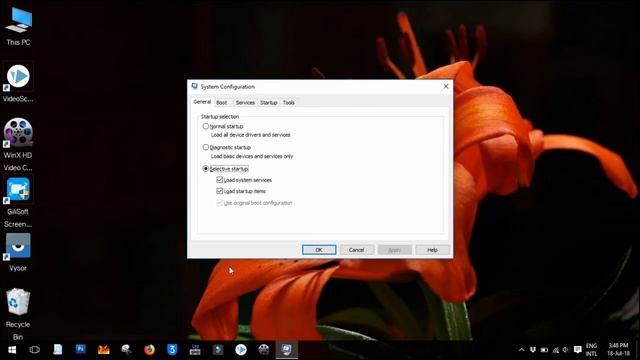Open the document file taskbar icon
Image resolution: width=640 pixels, height=360 pixels.
pos(58,350)
